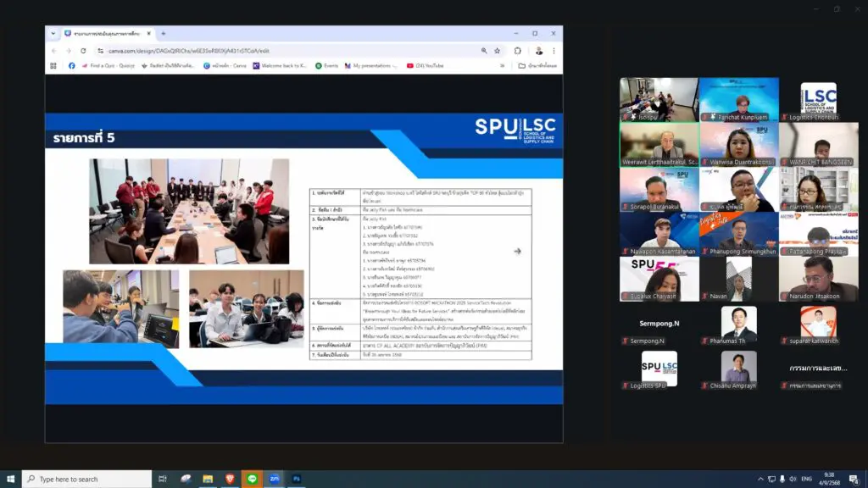Viewport: 868px width, 488px height.
Task: Select the active Canva presentation tab
Action: [106, 33]
